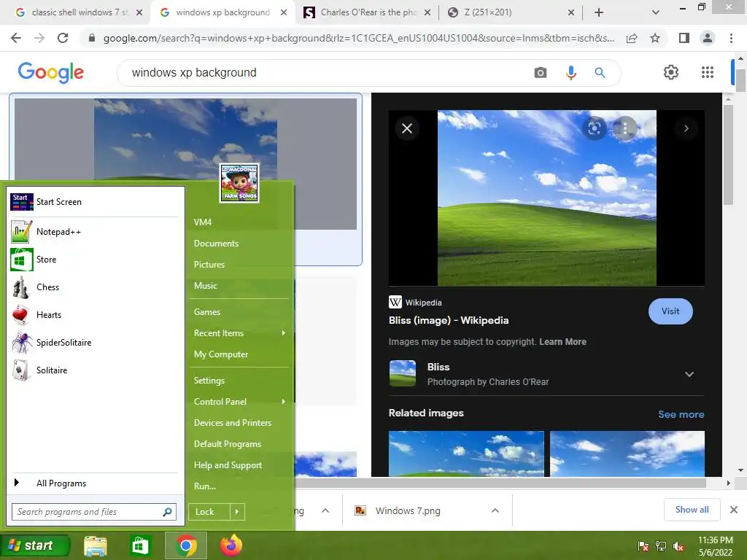Toggle Chrome side panel

(x=684, y=38)
